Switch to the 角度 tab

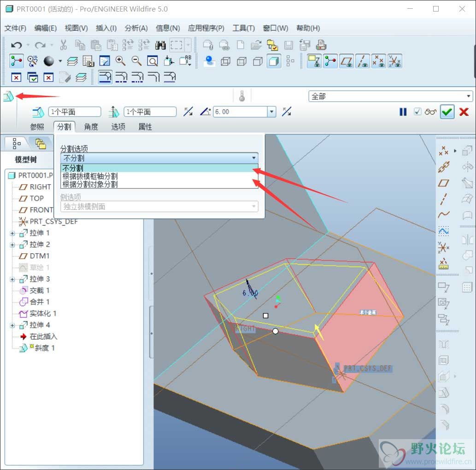[x=91, y=127]
